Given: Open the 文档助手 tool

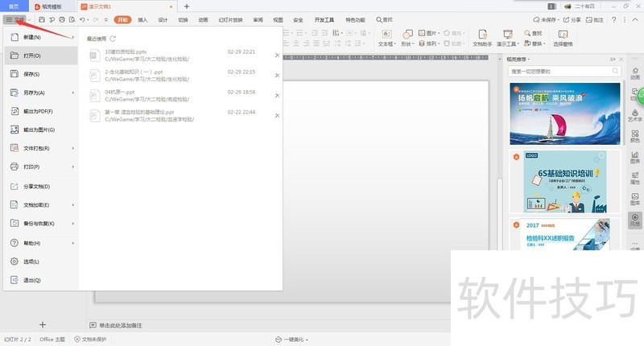Looking at the screenshot, I should click(482, 38).
